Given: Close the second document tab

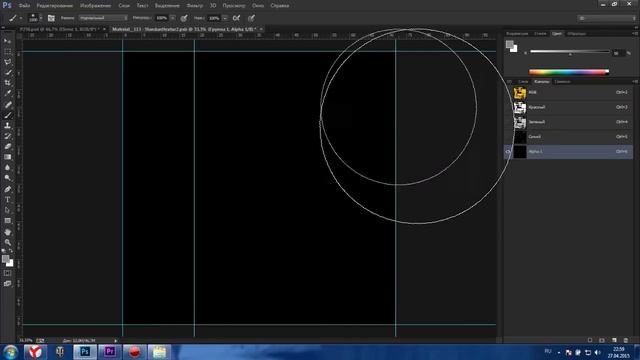Looking at the screenshot, I should coord(261,29).
